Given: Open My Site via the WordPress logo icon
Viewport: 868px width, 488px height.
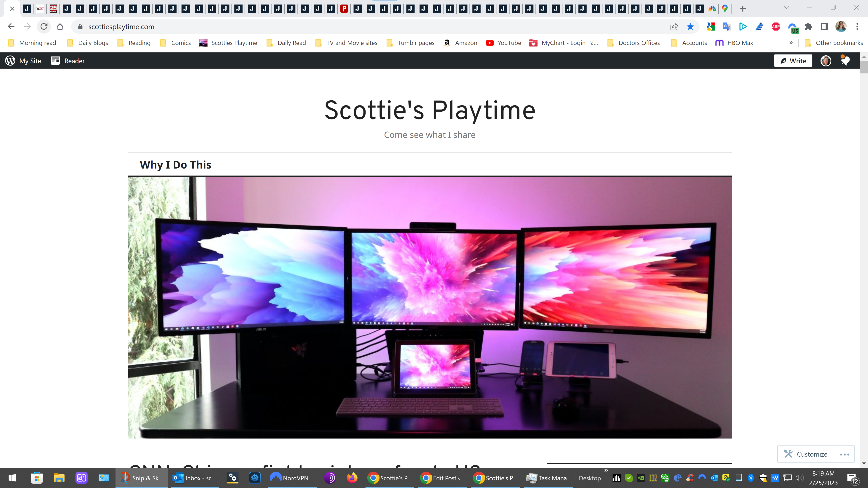Looking at the screenshot, I should (10, 61).
